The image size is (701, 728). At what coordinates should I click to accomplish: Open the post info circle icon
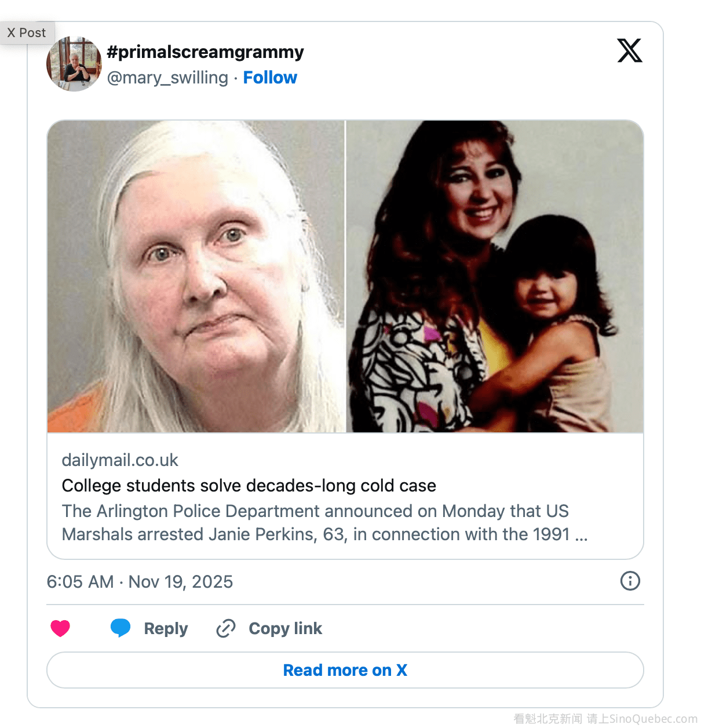pos(630,581)
